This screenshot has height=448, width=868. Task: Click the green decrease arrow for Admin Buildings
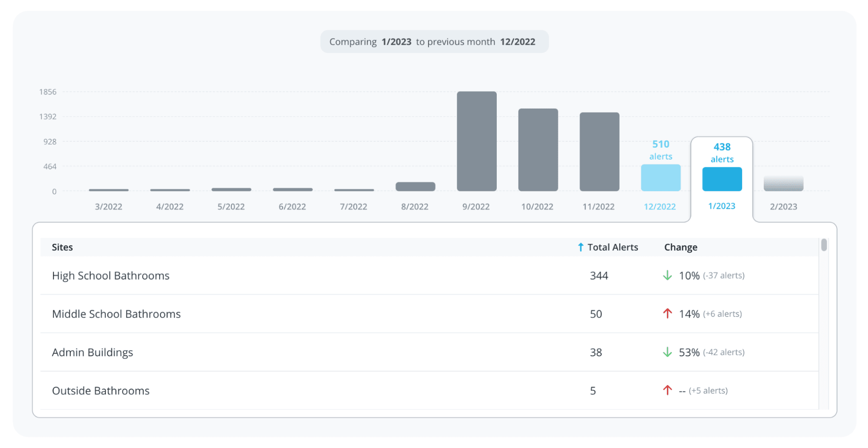pyautogui.click(x=667, y=352)
